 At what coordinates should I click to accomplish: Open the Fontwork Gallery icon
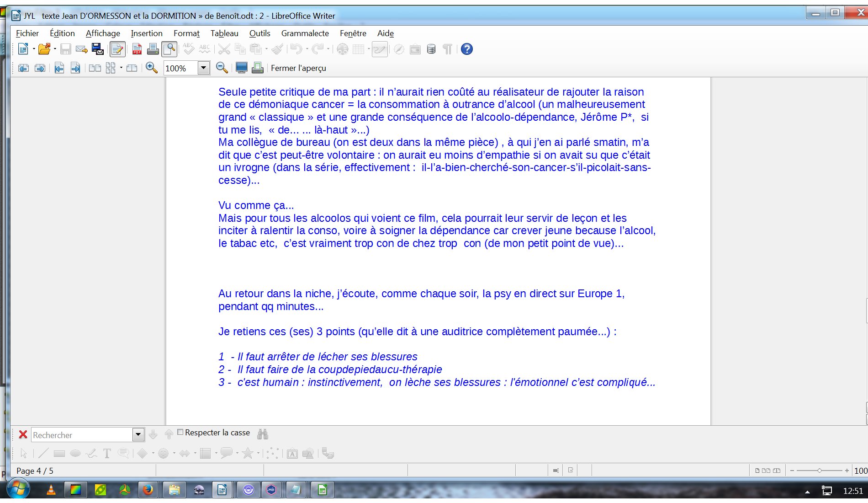[292, 454]
